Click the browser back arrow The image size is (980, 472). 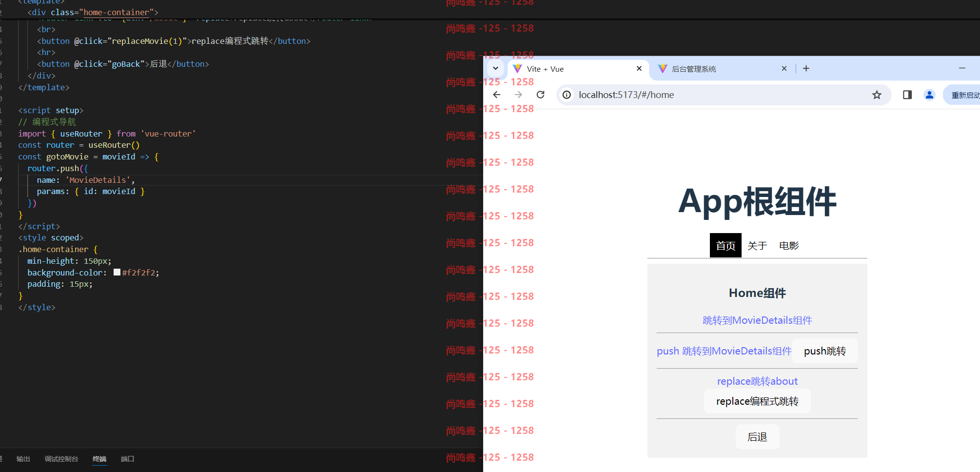(x=496, y=95)
